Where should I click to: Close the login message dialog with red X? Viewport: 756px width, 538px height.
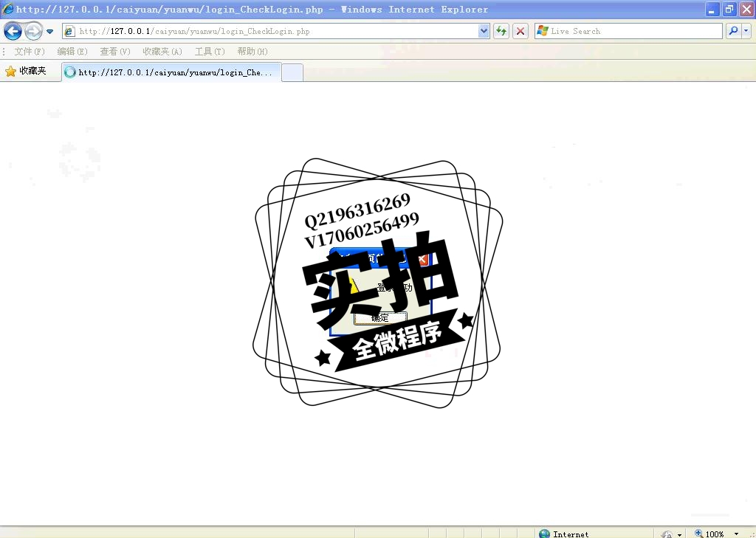coord(422,259)
